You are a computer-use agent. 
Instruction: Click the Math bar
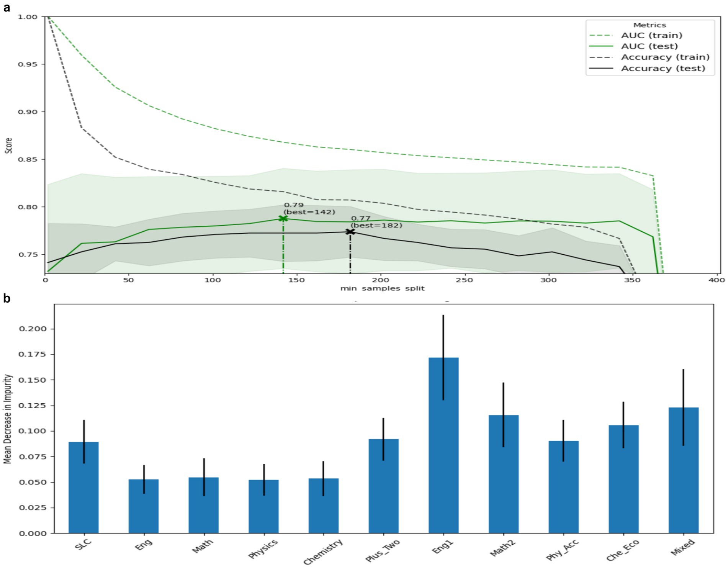(x=204, y=505)
